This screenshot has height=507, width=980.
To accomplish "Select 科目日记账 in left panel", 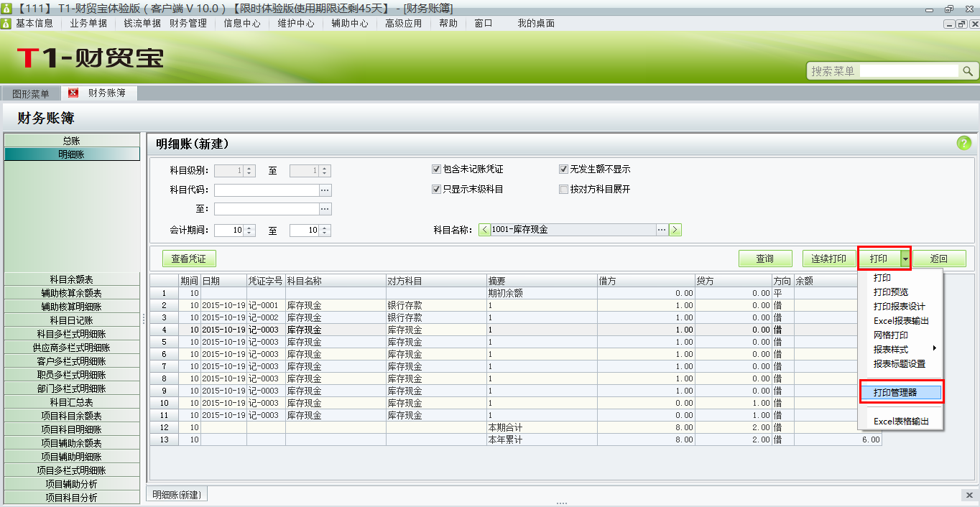I will click(72, 320).
